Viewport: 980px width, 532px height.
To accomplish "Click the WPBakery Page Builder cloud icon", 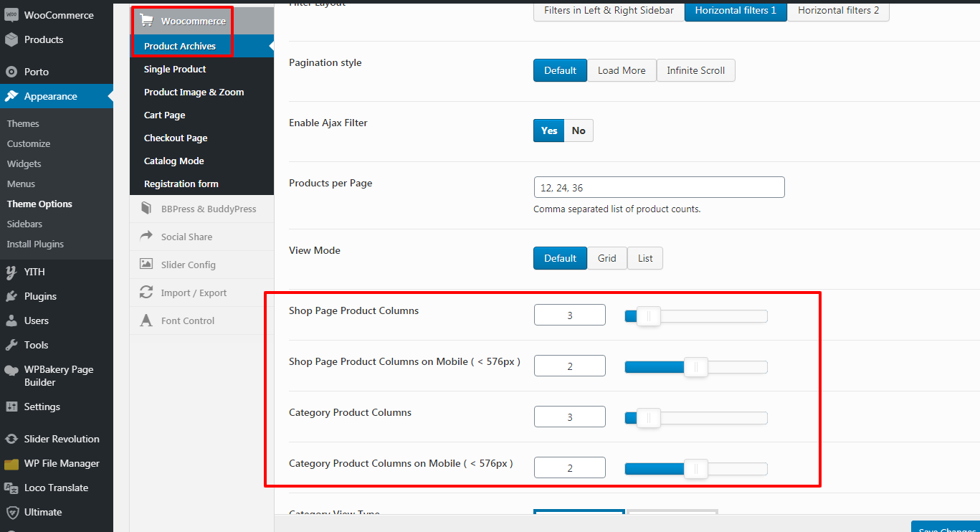I will pyautogui.click(x=11, y=370).
